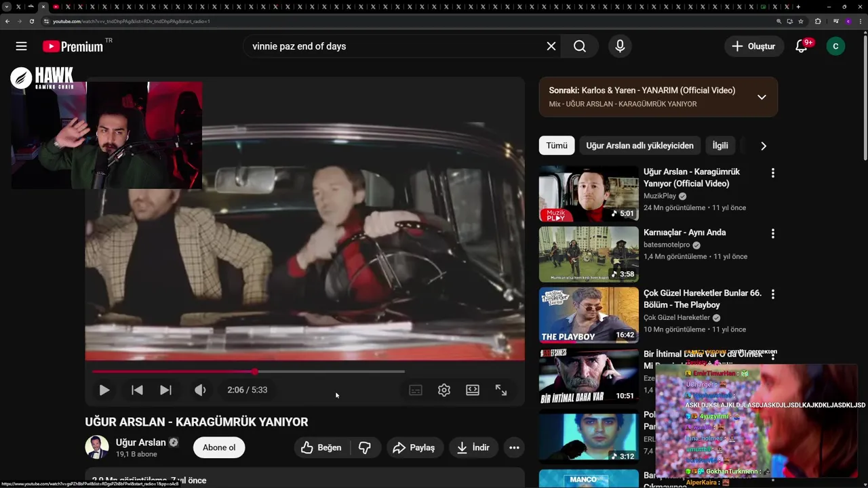The width and height of the screenshot is (868, 488).
Task: Open Karagümrük Yanıyor Official Video thumbnail
Action: [589, 194]
